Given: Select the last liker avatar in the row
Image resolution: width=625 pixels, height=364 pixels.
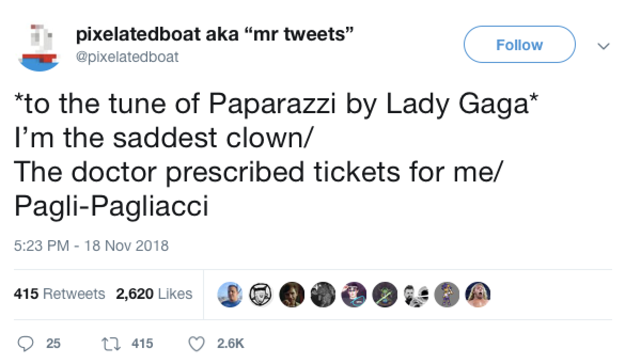Looking at the screenshot, I should (478, 294).
